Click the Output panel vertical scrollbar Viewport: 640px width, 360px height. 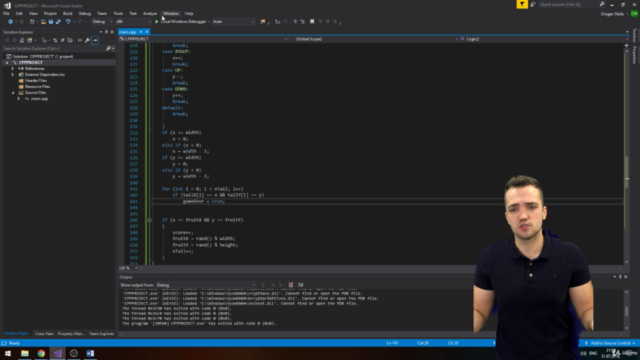pos(627,310)
